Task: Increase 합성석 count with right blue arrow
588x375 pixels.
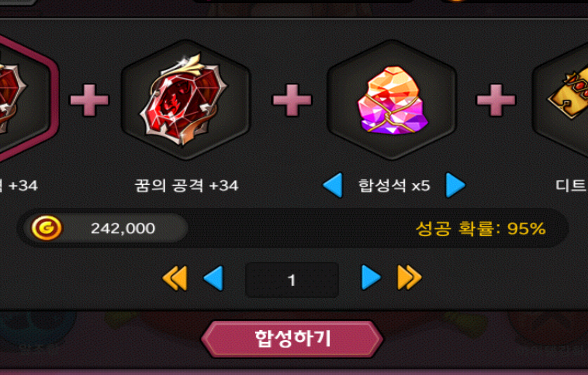Action: pyautogui.click(x=455, y=185)
